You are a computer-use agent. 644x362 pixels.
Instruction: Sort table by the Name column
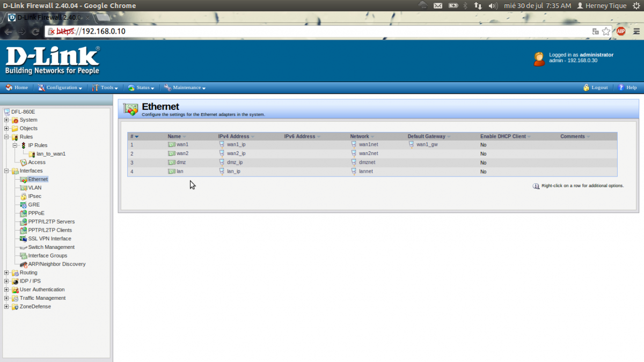[x=177, y=137]
